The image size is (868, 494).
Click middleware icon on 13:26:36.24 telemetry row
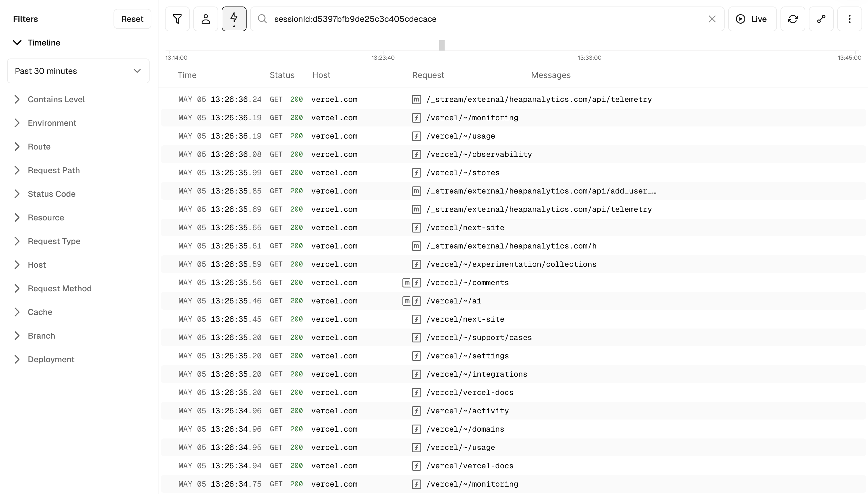pos(416,99)
